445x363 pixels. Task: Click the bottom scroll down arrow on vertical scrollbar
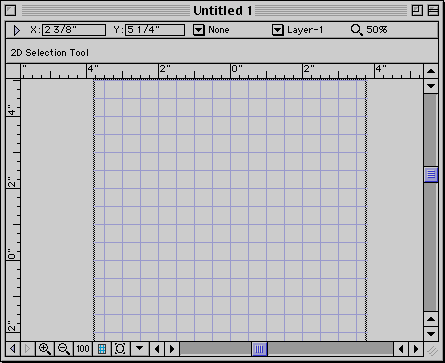[431, 334]
